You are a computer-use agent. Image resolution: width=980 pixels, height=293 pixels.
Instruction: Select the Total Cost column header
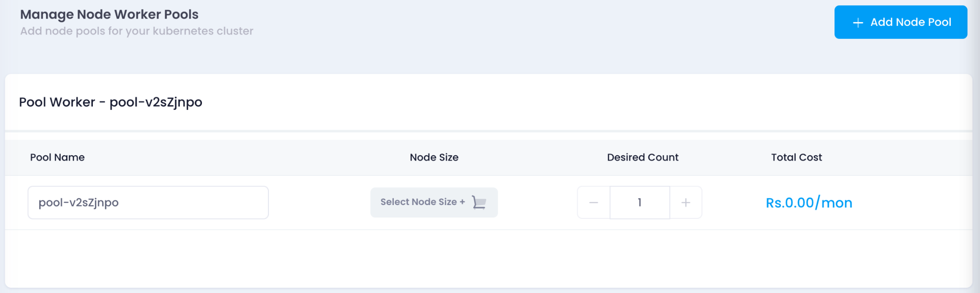coord(796,157)
